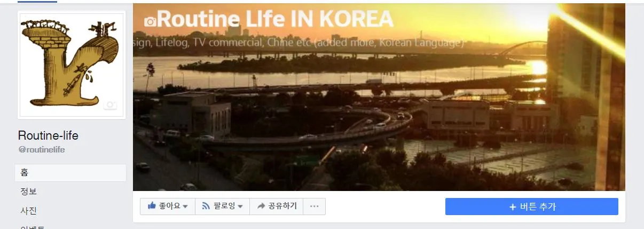Click the share arrow icon beside 공유하기

[x=261, y=206]
